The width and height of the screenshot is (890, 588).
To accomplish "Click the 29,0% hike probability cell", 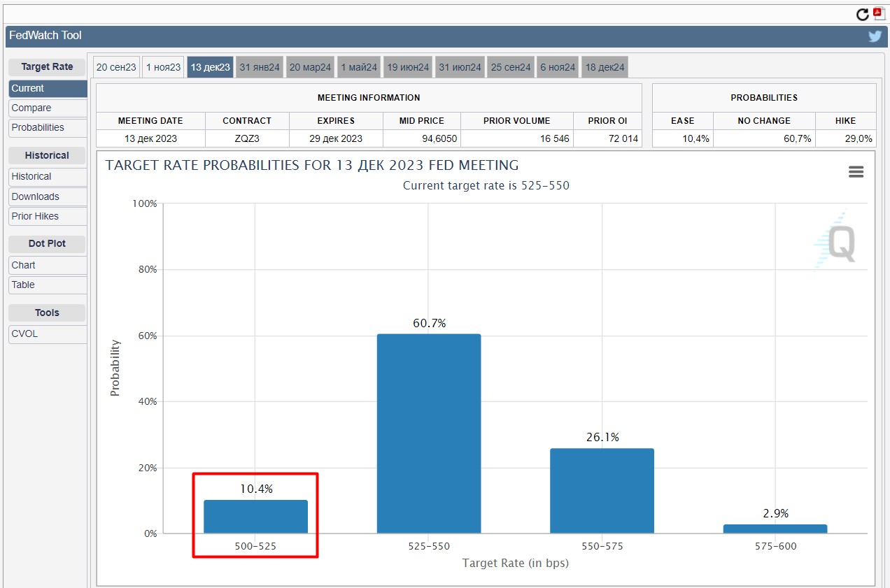I will click(x=845, y=138).
